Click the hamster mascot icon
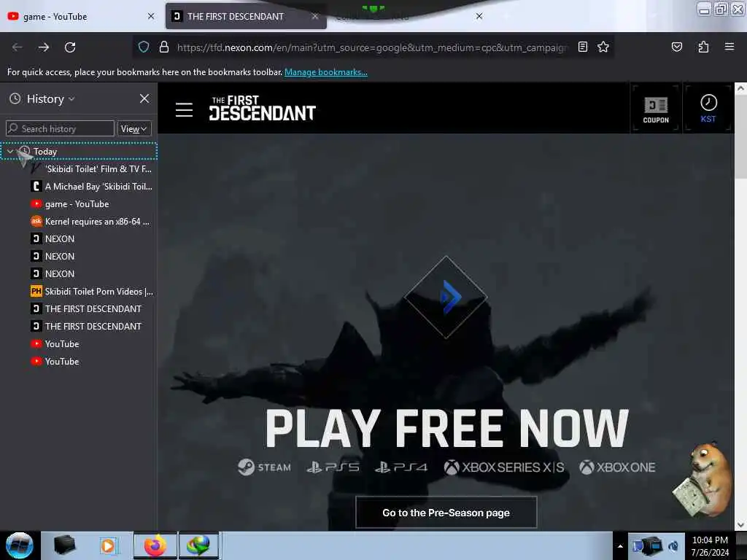 [x=703, y=479]
